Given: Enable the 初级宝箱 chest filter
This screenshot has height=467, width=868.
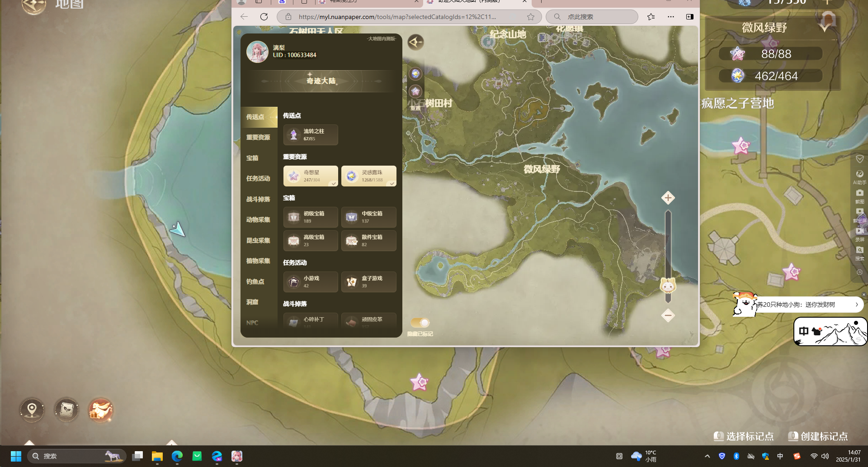Looking at the screenshot, I should (x=311, y=217).
